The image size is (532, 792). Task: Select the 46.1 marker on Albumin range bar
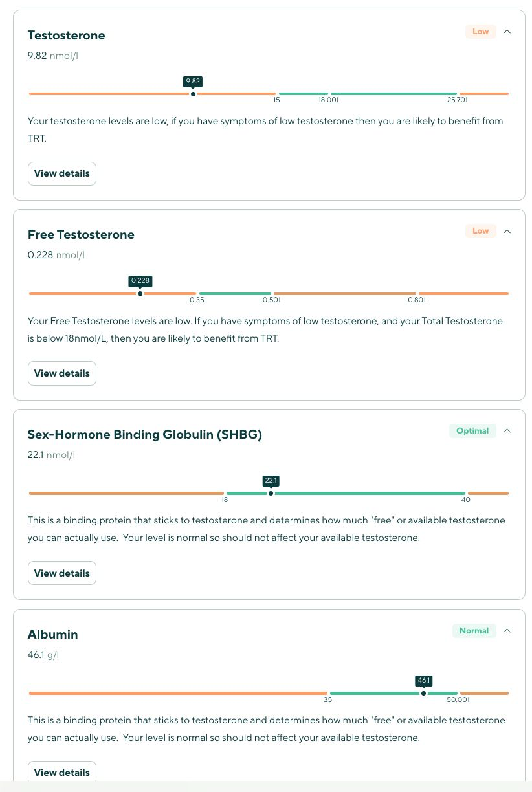pos(424,693)
